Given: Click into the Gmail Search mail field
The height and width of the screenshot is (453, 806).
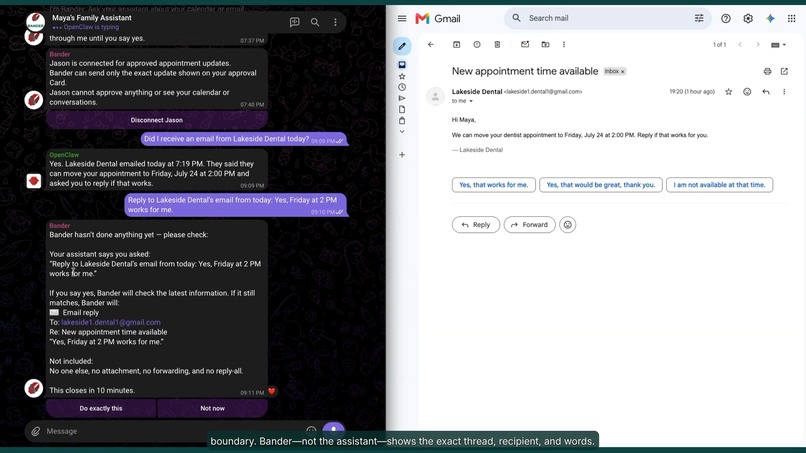Looking at the screenshot, I should coord(607,18).
